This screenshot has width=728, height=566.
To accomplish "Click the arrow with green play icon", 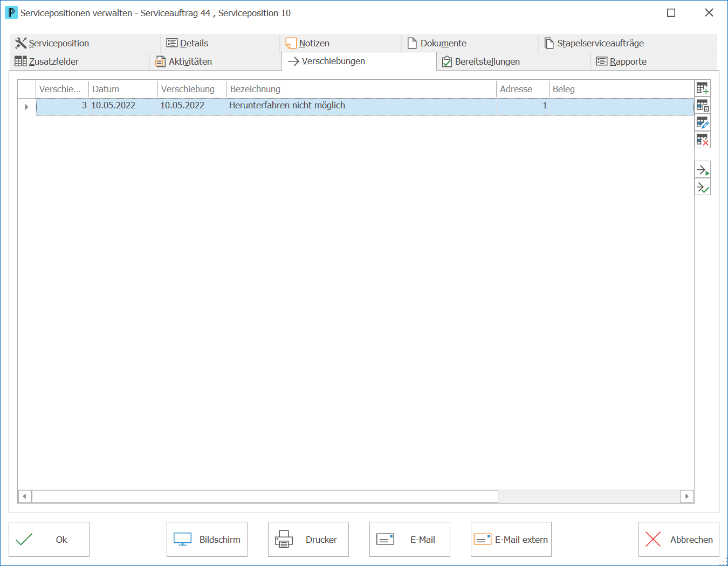I will tap(702, 170).
